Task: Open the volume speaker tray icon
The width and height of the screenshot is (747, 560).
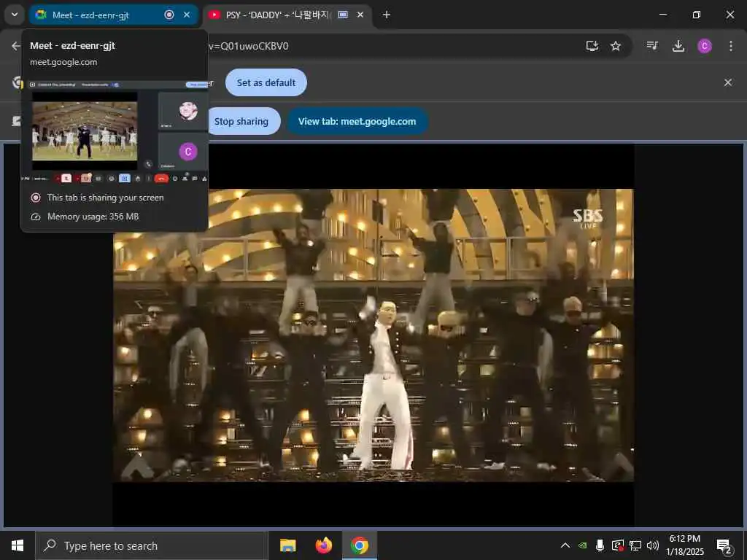Action: [x=653, y=545]
